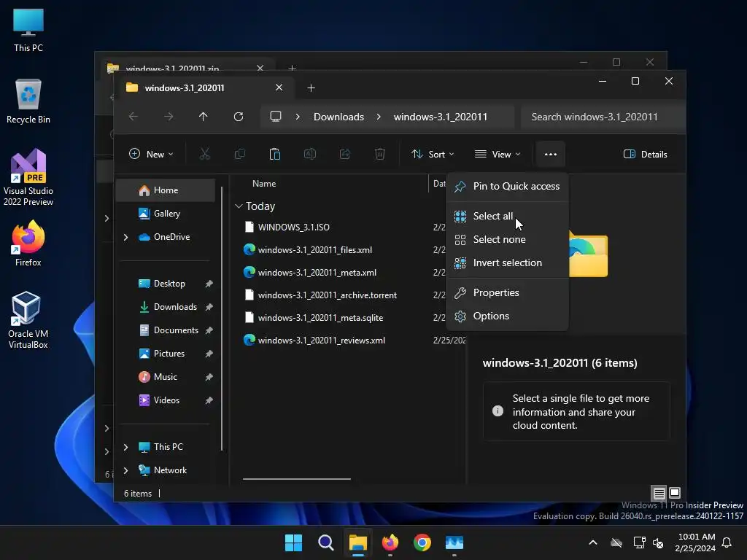Choose Select none from menu

click(x=508, y=239)
